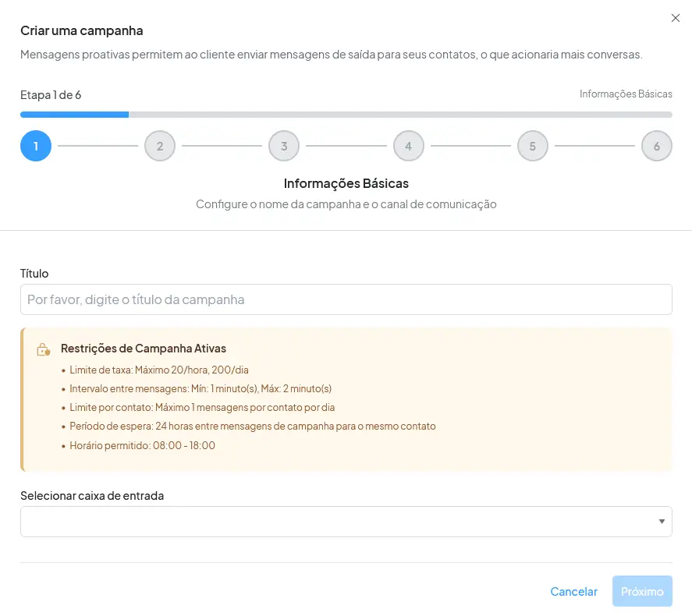
Task: Open the Selecionar caixa de entrada dropdown
Action: point(335,522)
